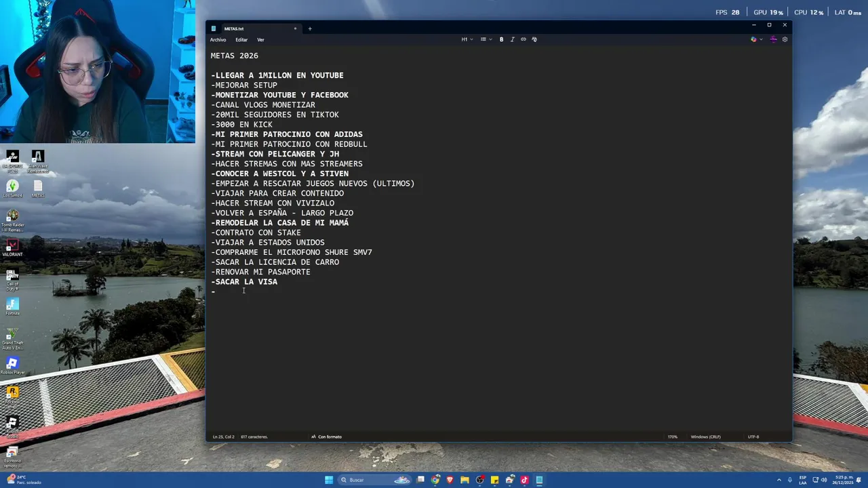Open File Explorer from the taskbar
This screenshot has height=488, width=868.
(465, 480)
